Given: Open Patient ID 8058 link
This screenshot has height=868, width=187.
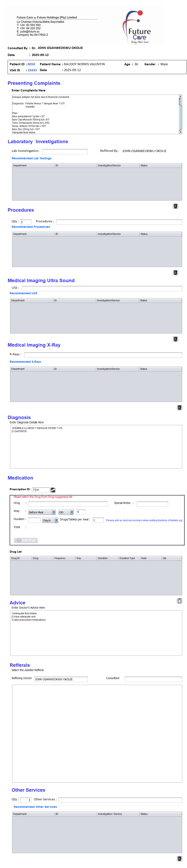Looking at the screenshot, I should coord(31,64).
